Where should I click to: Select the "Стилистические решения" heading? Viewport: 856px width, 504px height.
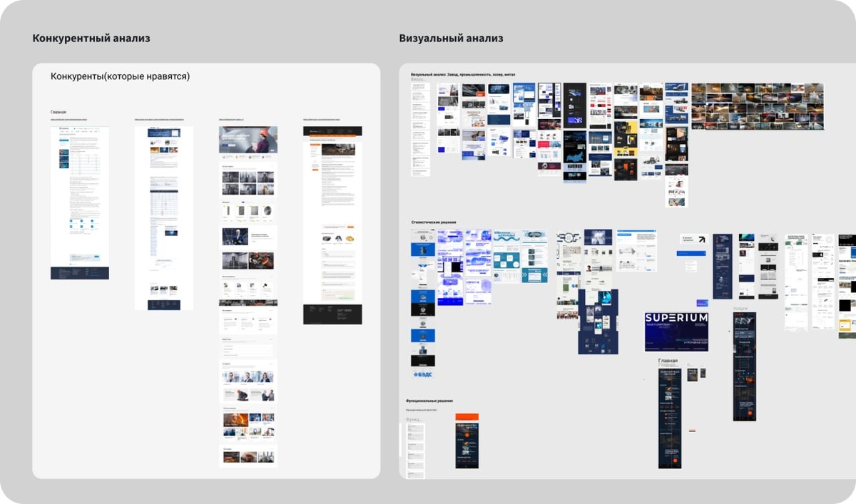click(x=433, y=223)
